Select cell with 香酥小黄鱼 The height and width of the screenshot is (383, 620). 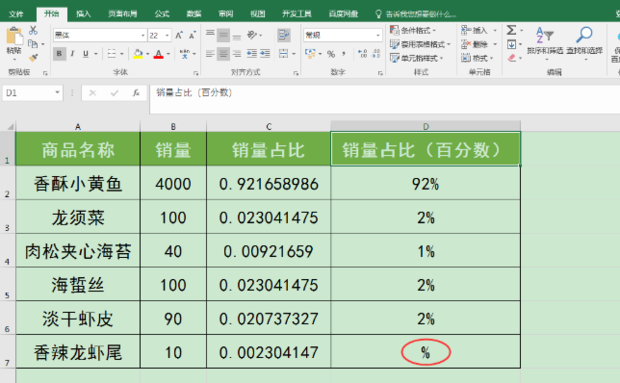click(78, 183)
